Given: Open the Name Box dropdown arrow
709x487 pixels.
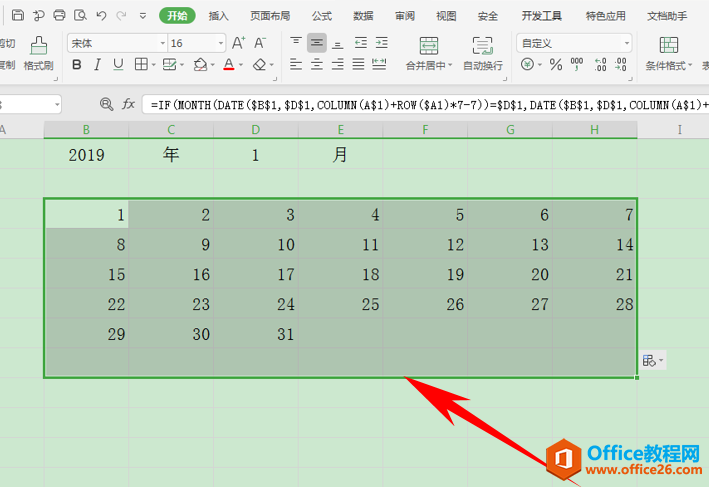Looking at the screenshot, I should [57, 105].
